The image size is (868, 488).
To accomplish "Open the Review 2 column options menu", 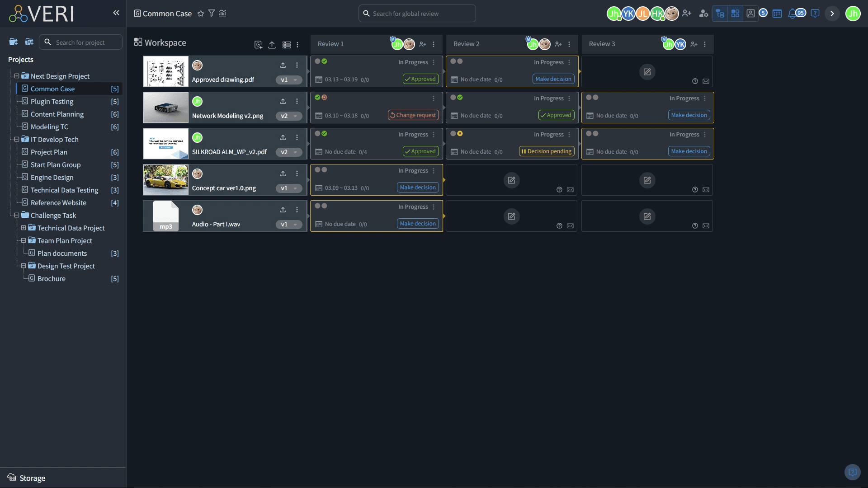I will pyautogui.click(x=569, y=44).
